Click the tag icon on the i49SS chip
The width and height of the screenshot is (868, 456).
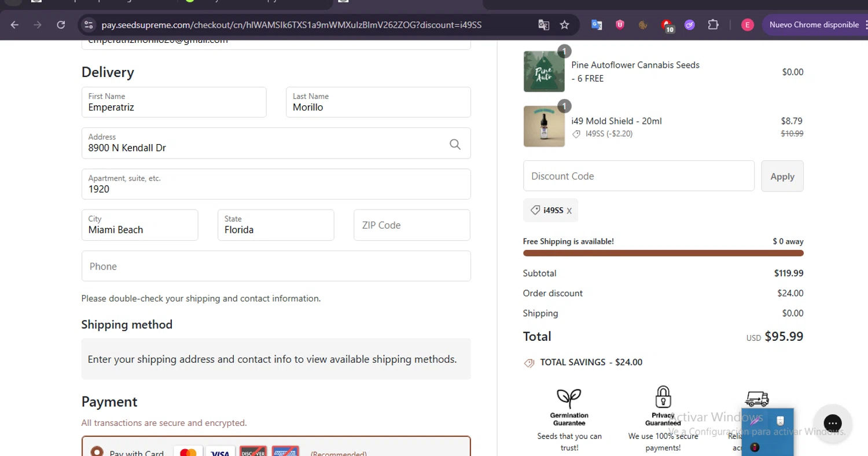[x=535, y=211]
